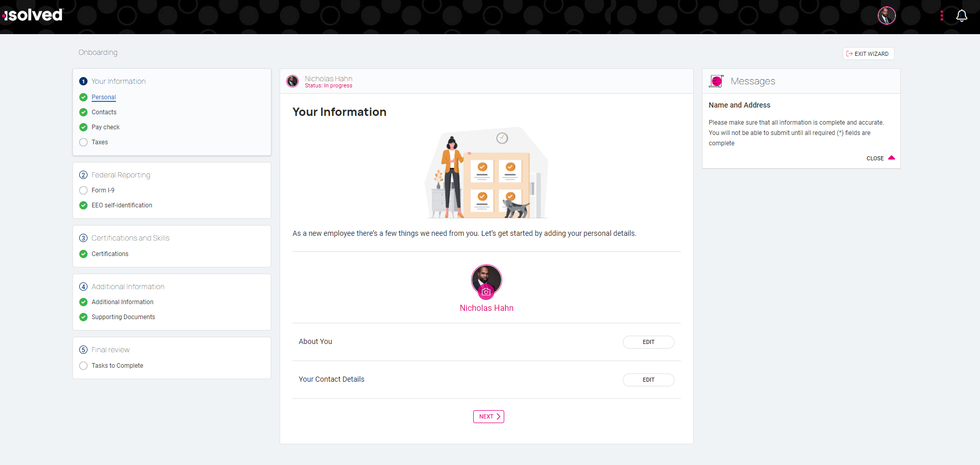Select Contacts in the sidebar navigation
Screen dimensions: 980x465
point(104,112)
